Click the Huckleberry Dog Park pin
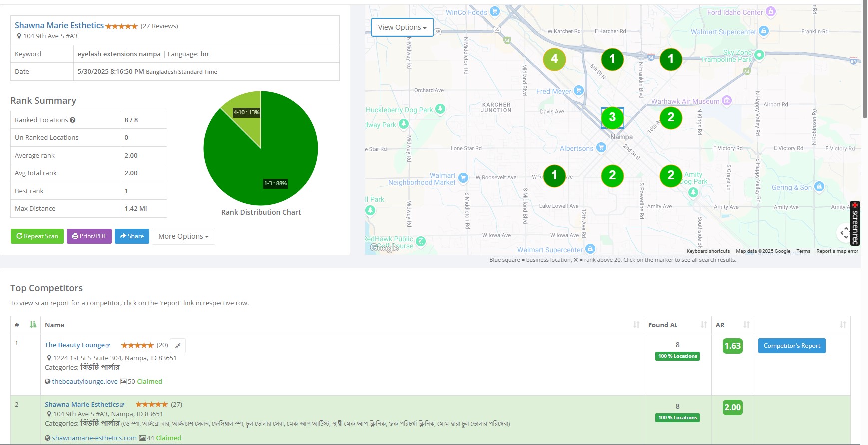This screenshot has height=445, width=868. (440, 109)
